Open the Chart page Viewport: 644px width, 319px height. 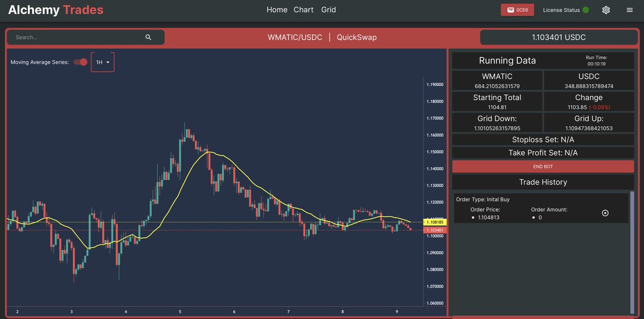click(x=304, y=10)
